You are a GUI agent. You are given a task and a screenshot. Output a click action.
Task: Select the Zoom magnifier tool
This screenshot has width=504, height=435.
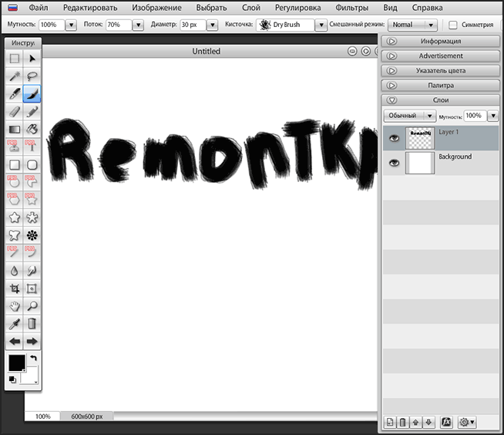coord(32,306)
